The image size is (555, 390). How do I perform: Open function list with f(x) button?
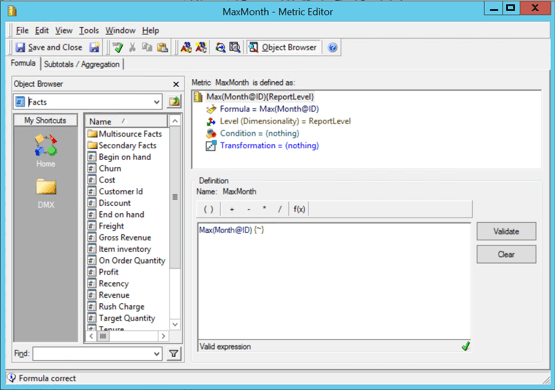pyautogui.click(x=299, y=209)
